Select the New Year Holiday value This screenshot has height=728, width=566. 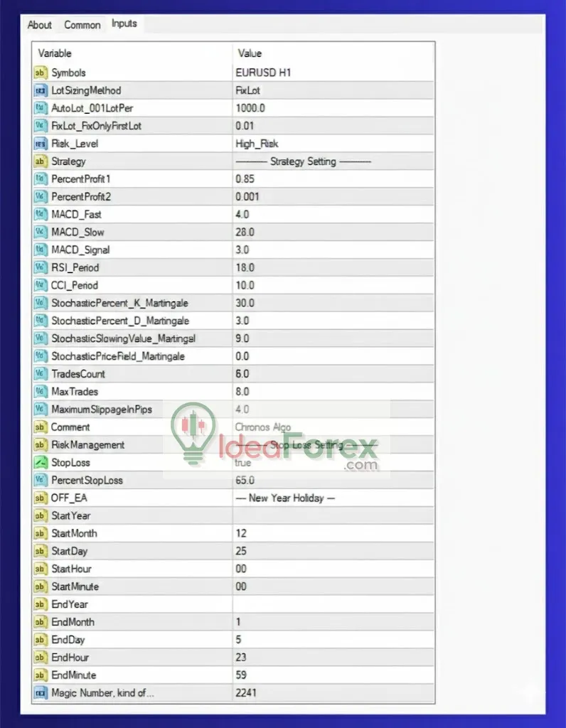point(285,498)
